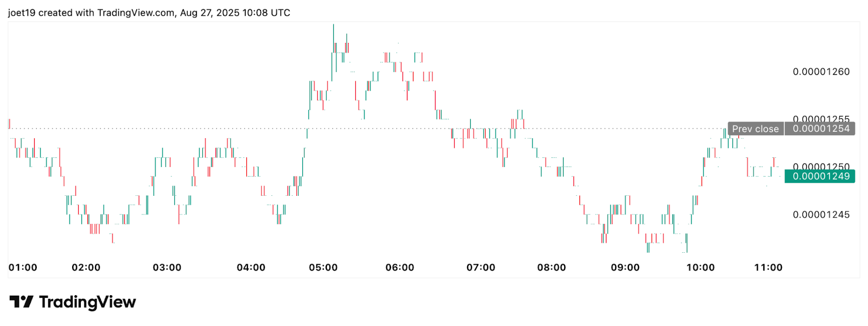The image size is (868, 326).
Task: Click the 09:00 time axis label
Action: [626, 267]
